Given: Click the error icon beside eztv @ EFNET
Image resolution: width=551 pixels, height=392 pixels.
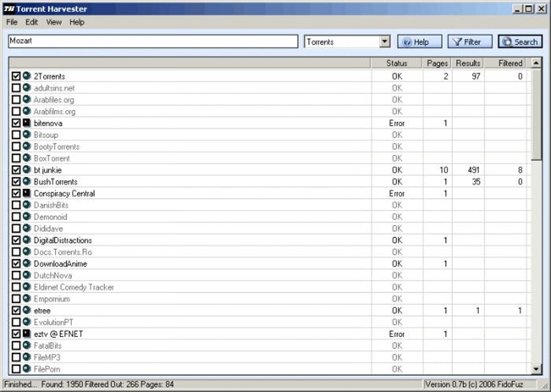Looking at the screenshot, I should pos(26,334).
